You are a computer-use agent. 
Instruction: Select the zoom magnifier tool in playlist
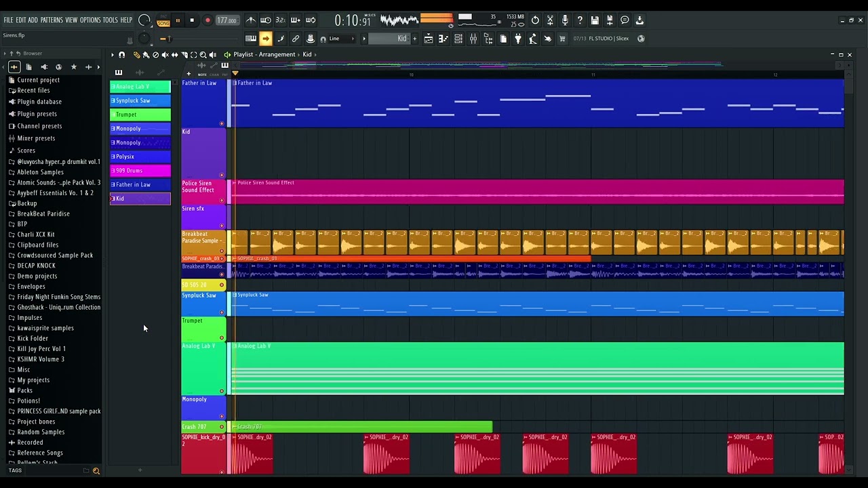(x=203, y=54)
